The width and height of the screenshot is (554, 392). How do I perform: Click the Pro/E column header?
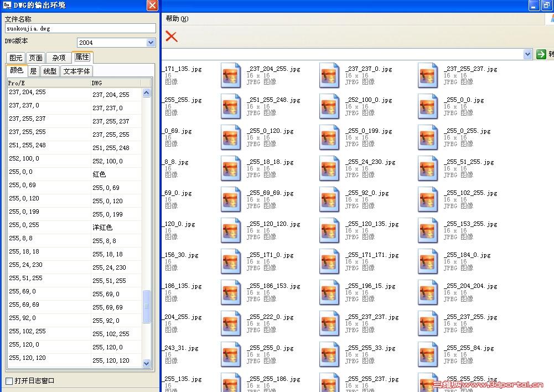click(x=49, y=83)
